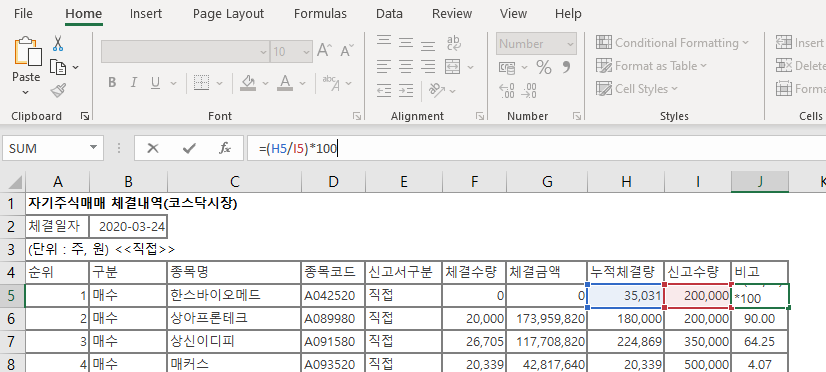The width and height of the screenshot is (826, 372).
Task: Click cell with value 173,959,820
Action: tap(547, 318)
